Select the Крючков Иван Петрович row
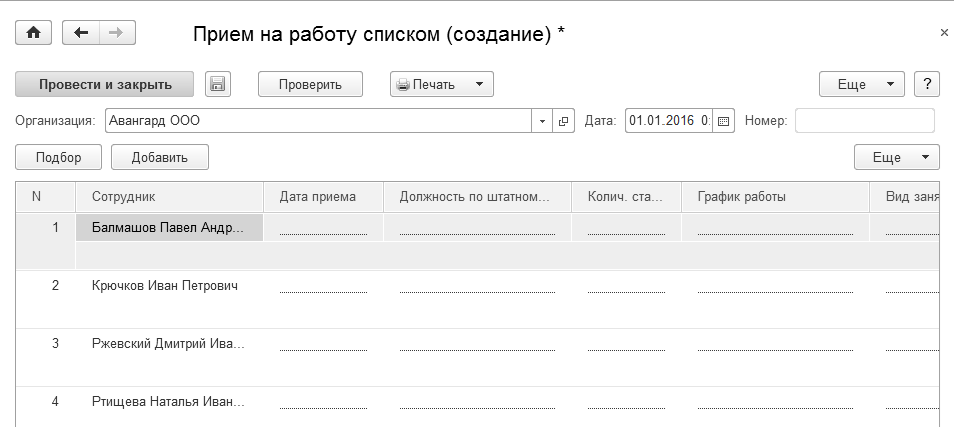 [x=164, y=286]
